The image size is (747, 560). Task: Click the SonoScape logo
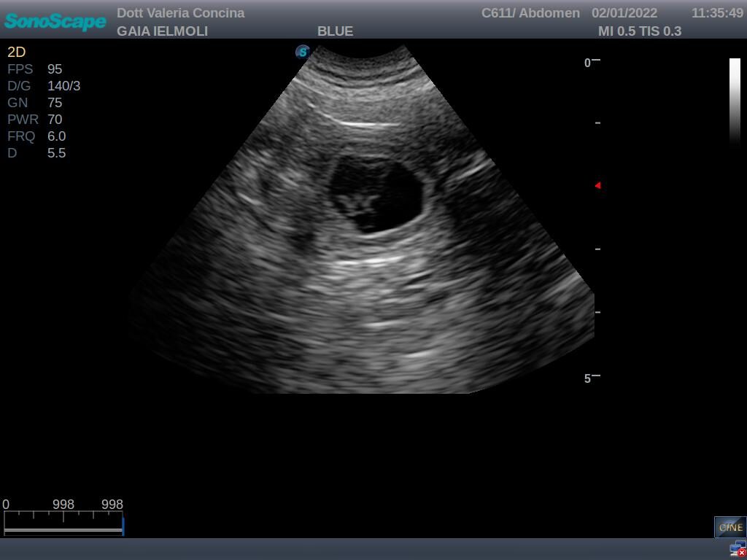[55, 21]
